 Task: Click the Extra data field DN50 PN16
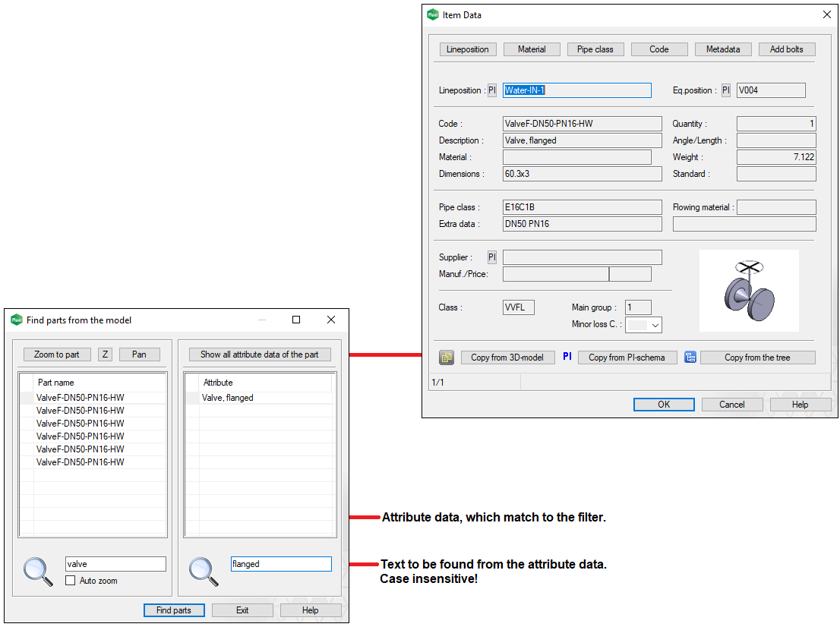pyautogui.click(x=583, y=224)
